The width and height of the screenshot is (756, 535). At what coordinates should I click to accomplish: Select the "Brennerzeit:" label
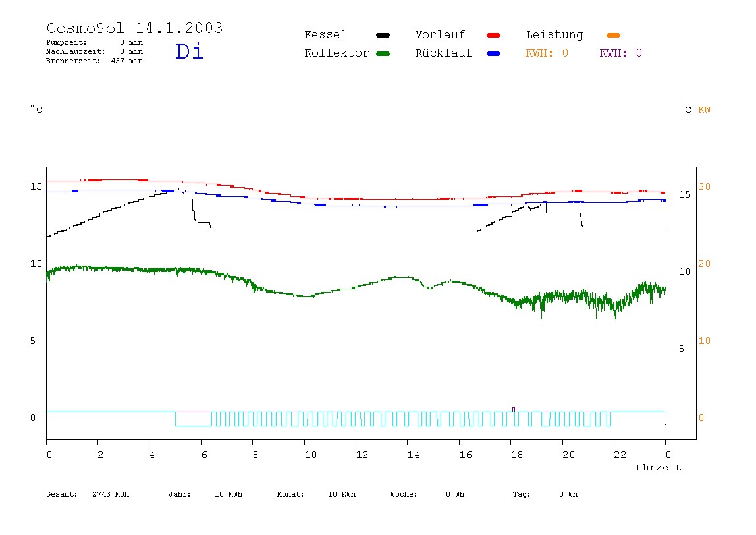pos(73,61)
